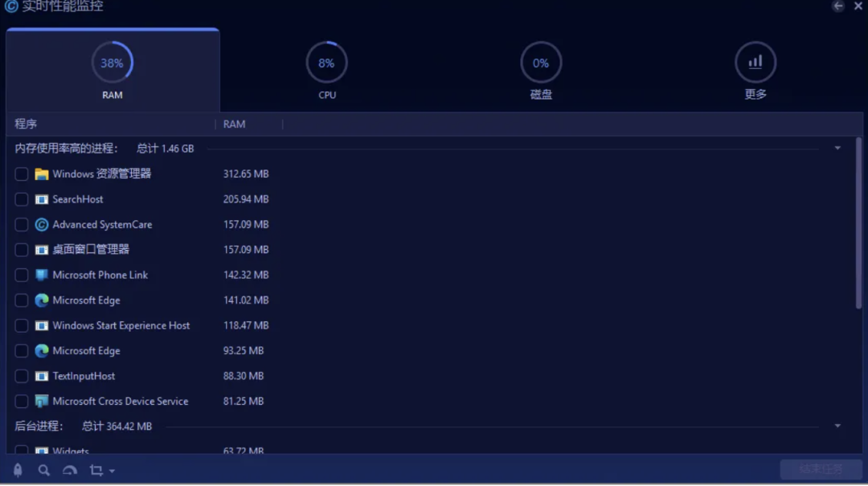Click the 桌面窗口管理器 process icon
This screenshot has width=868, height=486.
(42, 250)
